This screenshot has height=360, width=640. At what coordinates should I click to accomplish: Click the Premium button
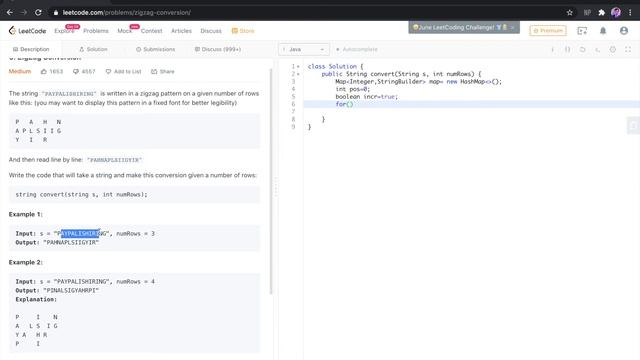click(x=548, y=31)
